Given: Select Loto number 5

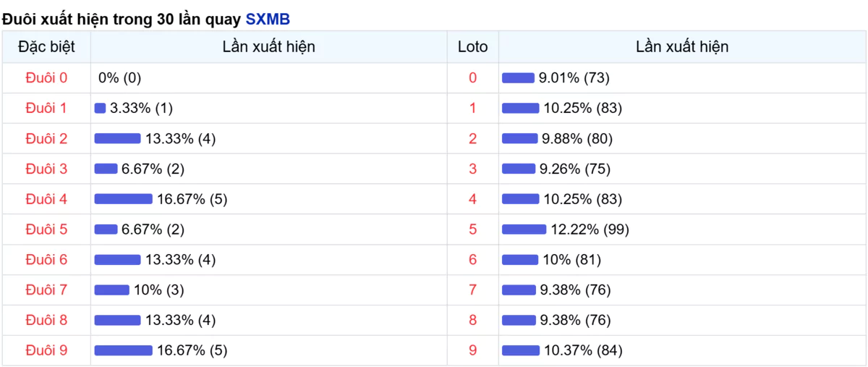Looking at the screenshot, I should pyautogui.click(x=473, y=229).
